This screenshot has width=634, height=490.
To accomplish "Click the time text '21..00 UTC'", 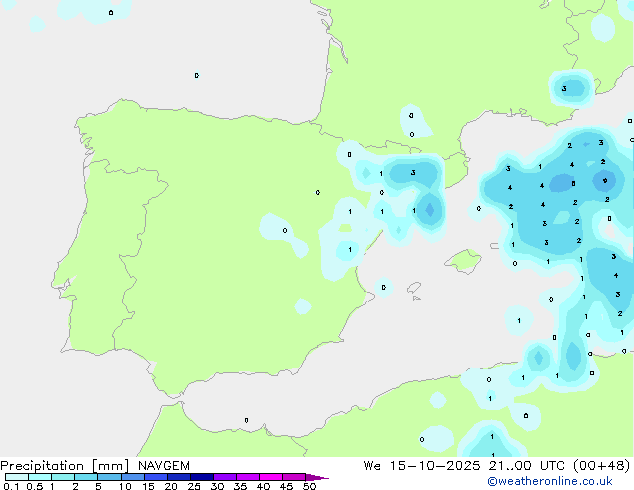I will 526,466.
